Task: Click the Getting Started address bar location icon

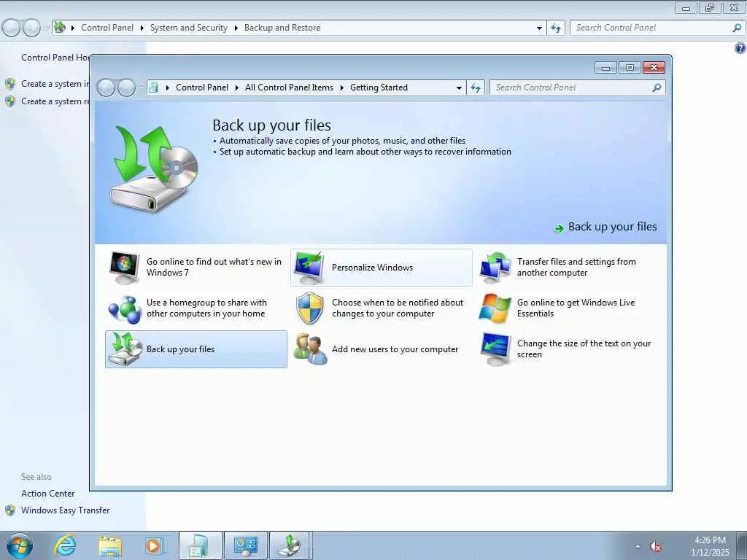Action: coord(153,87)
